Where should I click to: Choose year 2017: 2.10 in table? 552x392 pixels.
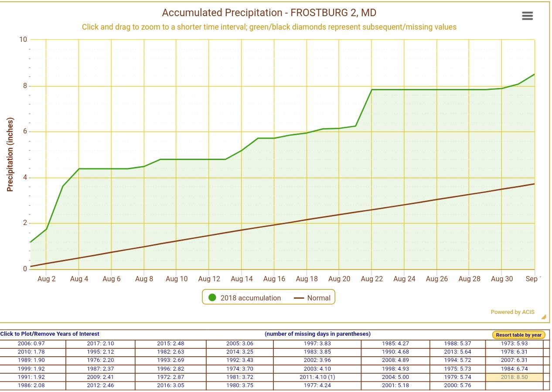point(100,344)
